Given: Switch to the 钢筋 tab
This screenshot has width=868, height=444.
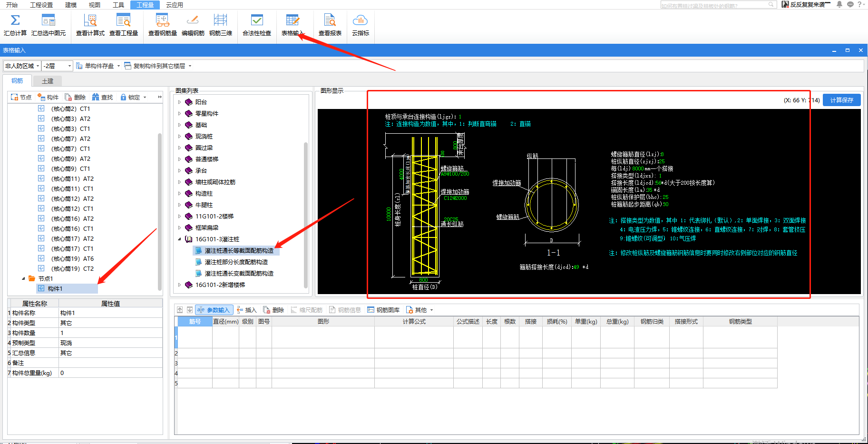Looking at the screenshot, I should (17, 81).
